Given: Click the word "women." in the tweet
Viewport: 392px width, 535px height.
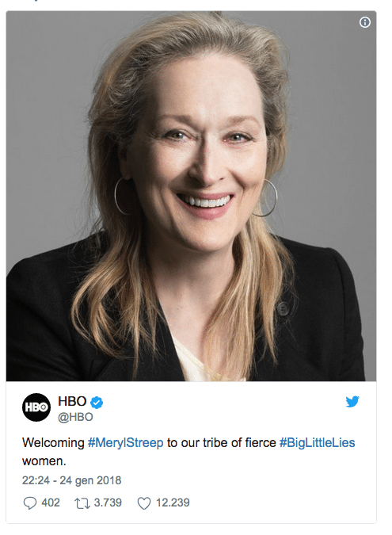Looking at the screenshot, I should 44,461.
